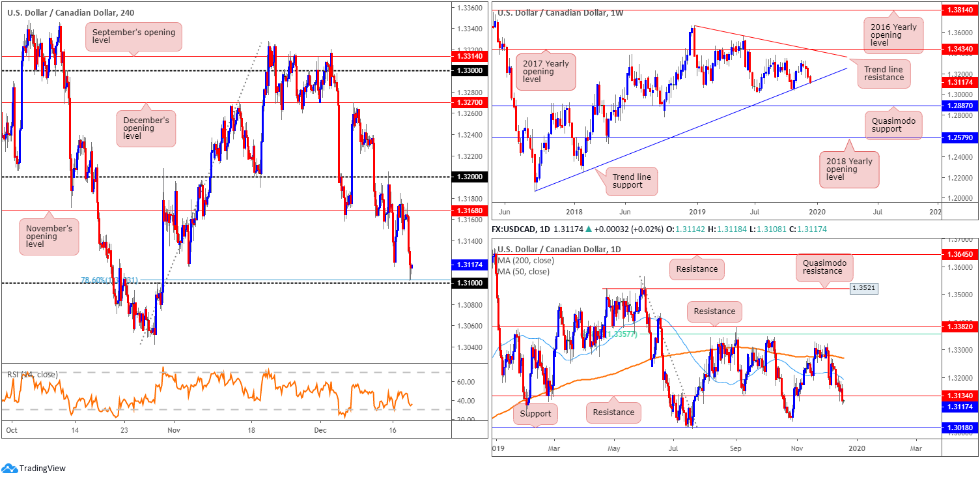This screenshot has height=479, width=980.
Task: Click the 1.31174 current price label on 240 chart
Action: click(469, 265)
